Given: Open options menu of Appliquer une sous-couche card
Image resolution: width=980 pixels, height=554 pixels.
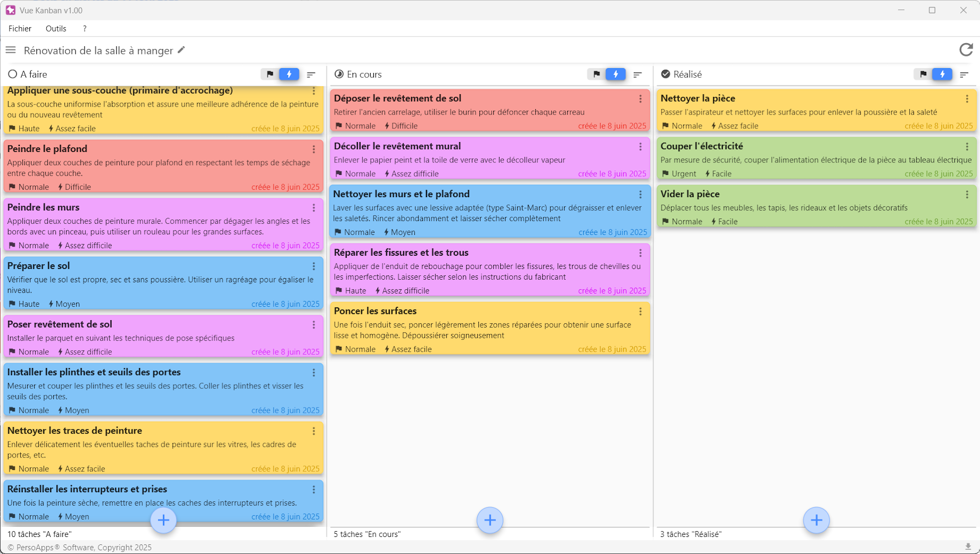Looking at the screenshot, I should [x=314, y=91].
